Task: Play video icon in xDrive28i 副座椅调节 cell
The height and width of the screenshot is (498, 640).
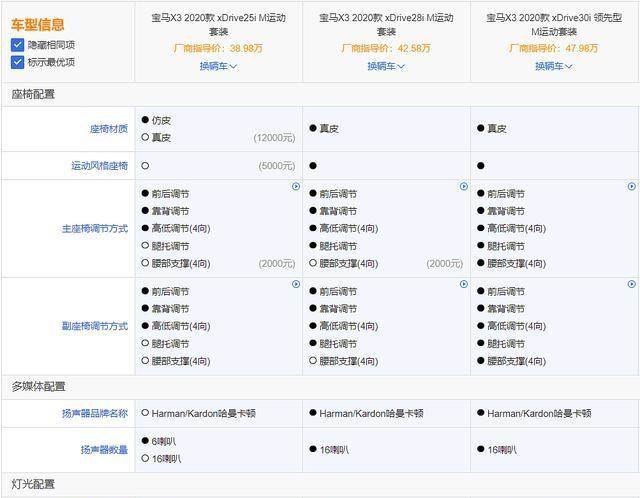Action: point(464,284)
